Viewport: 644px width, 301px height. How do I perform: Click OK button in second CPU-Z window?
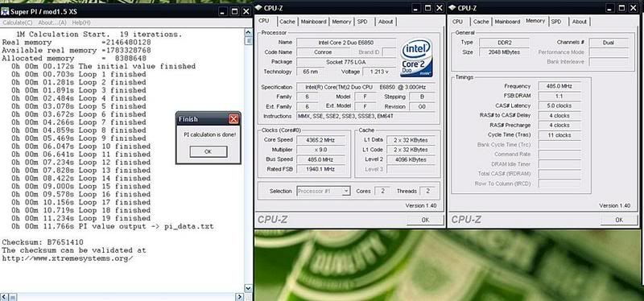(619, 220)
